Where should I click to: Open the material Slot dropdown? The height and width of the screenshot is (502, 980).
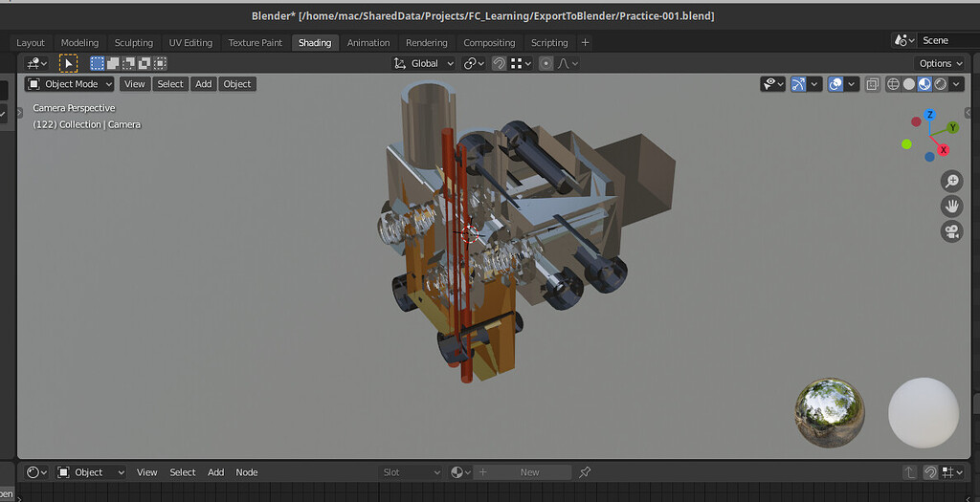pyautogui.click(x=411, y=472)
